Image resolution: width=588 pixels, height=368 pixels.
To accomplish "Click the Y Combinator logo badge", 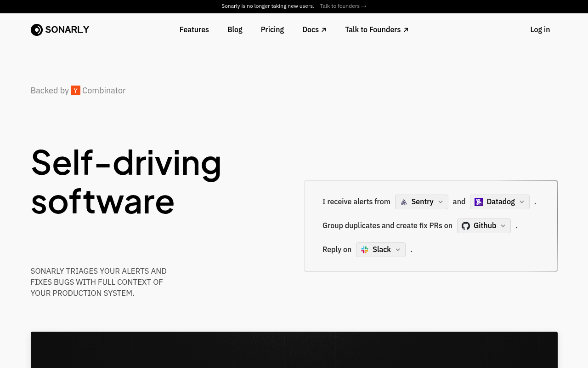I will [75, 91].
